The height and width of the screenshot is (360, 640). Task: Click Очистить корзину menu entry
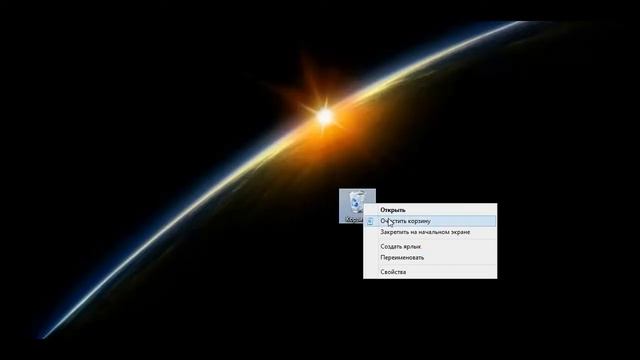point(430,221)
